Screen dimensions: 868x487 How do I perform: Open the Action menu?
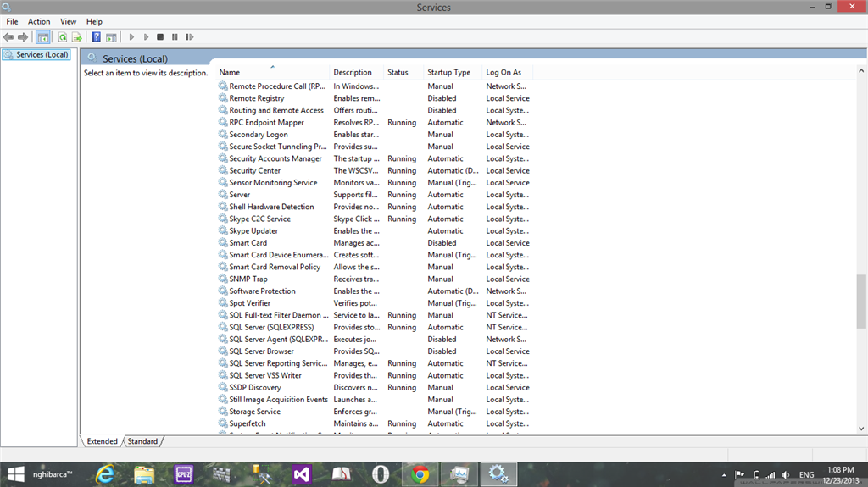[39, 21]
